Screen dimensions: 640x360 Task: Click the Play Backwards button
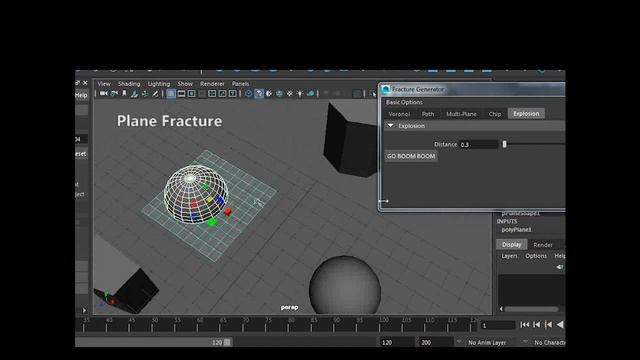pos(560,324)
